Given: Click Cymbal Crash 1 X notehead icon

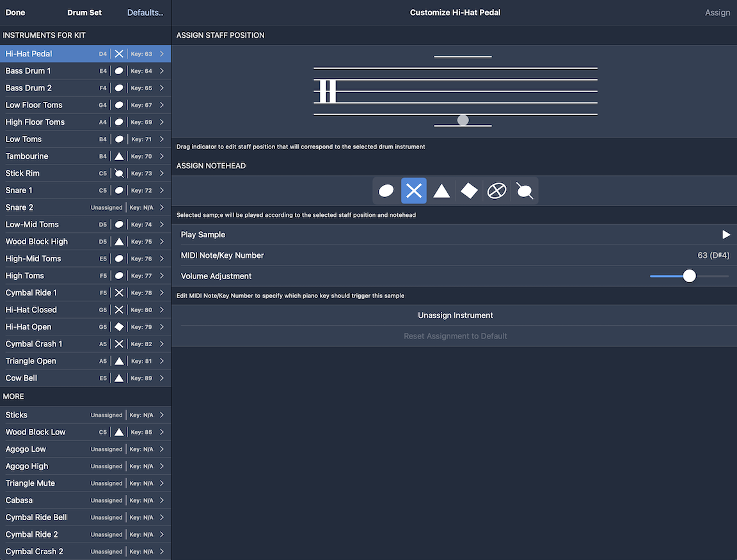Looking at the screenshot, I should 119,344.
